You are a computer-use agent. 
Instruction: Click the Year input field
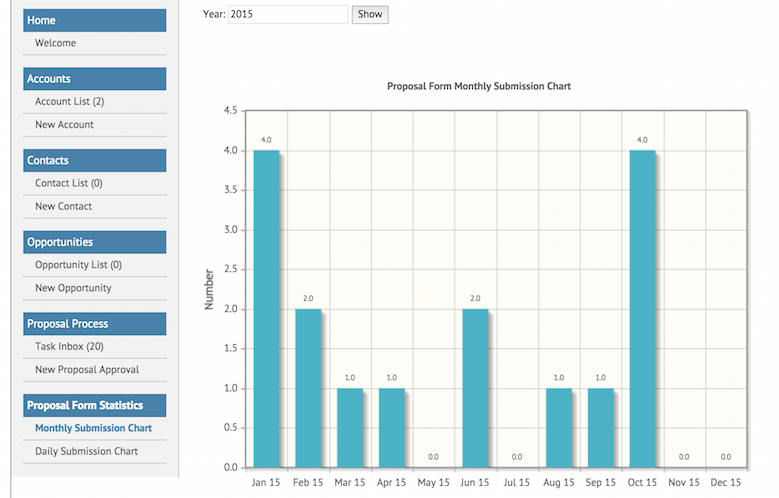coord(288,14)
